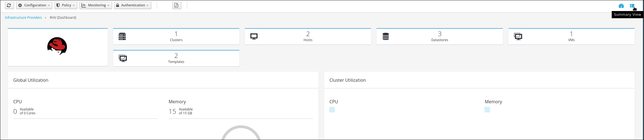Click the Datastores database icon

(x=386, y=36)
